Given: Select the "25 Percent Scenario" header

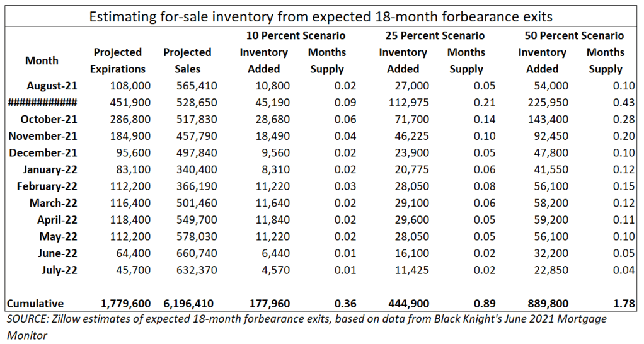Looking at the screenshot, I should (x=434, y=35).
